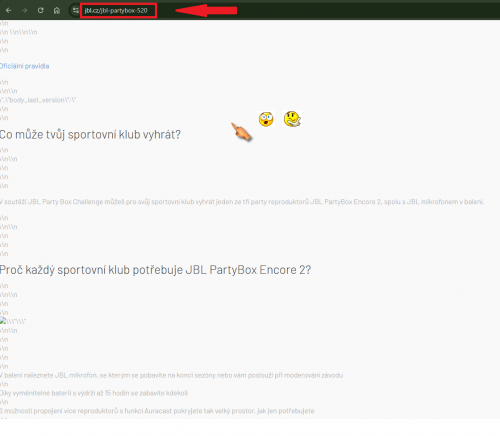Click the Auracast multi-speaker text line
The width and height of the screenshot is (500, 436).
157,411
